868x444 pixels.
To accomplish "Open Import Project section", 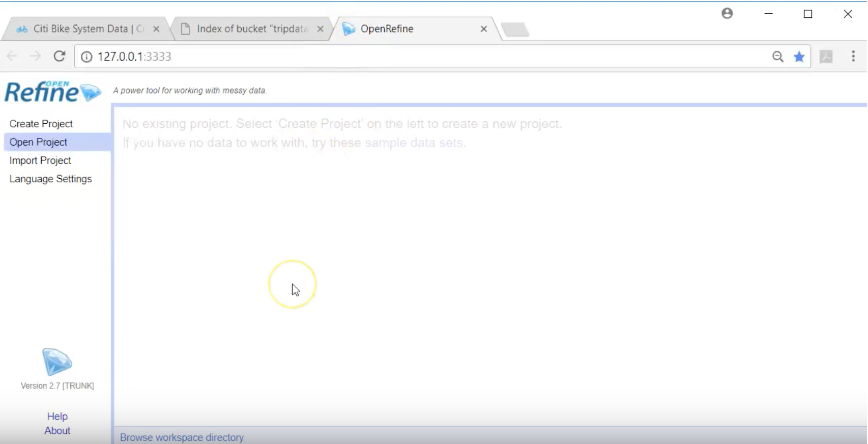I will [40, 160].
